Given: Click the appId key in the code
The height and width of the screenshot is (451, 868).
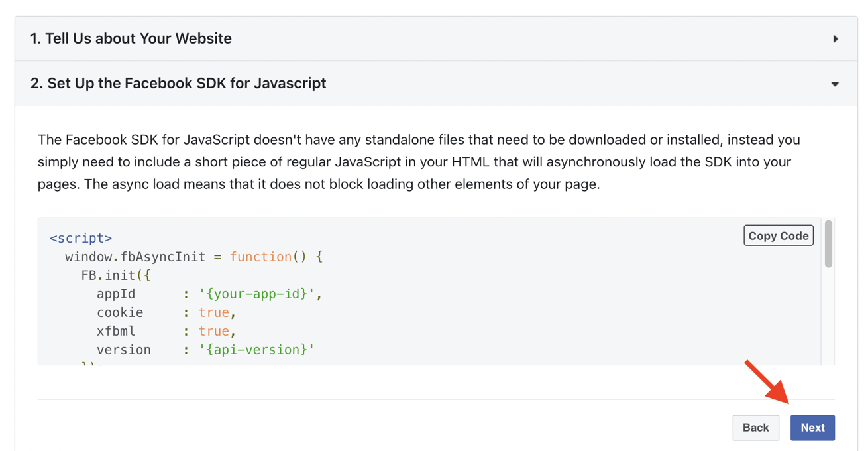Looking at the screenshot, I should pyautogui.click(x=116, y=294).
